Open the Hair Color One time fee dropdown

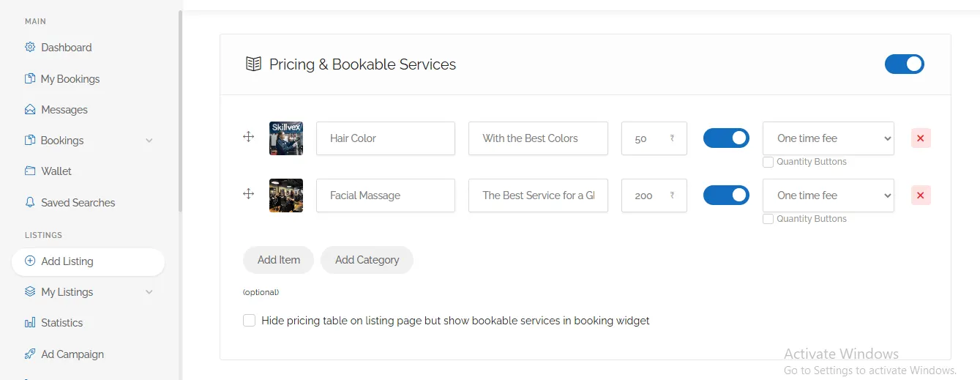click(x=828, y=138)
